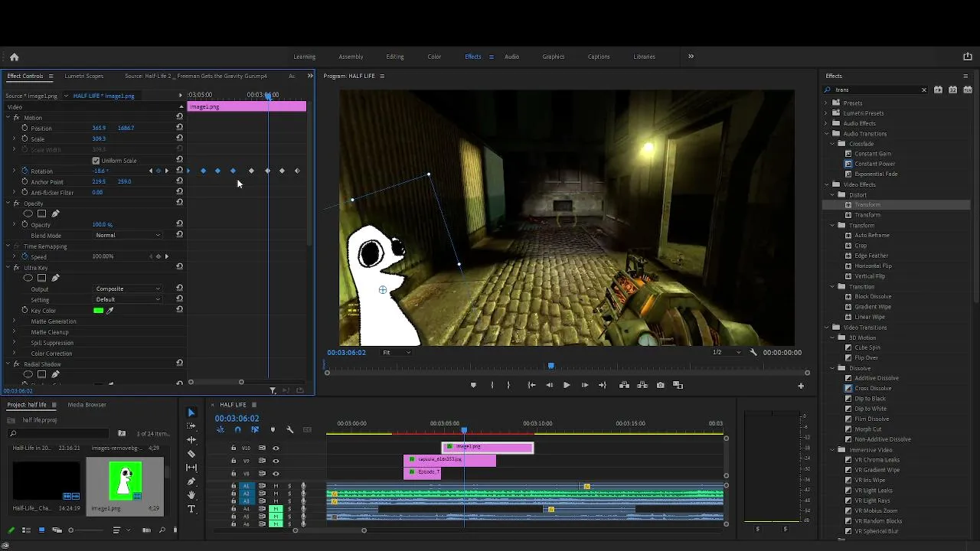
Task: Switch to the Graphics workspace
Action: 554,57
